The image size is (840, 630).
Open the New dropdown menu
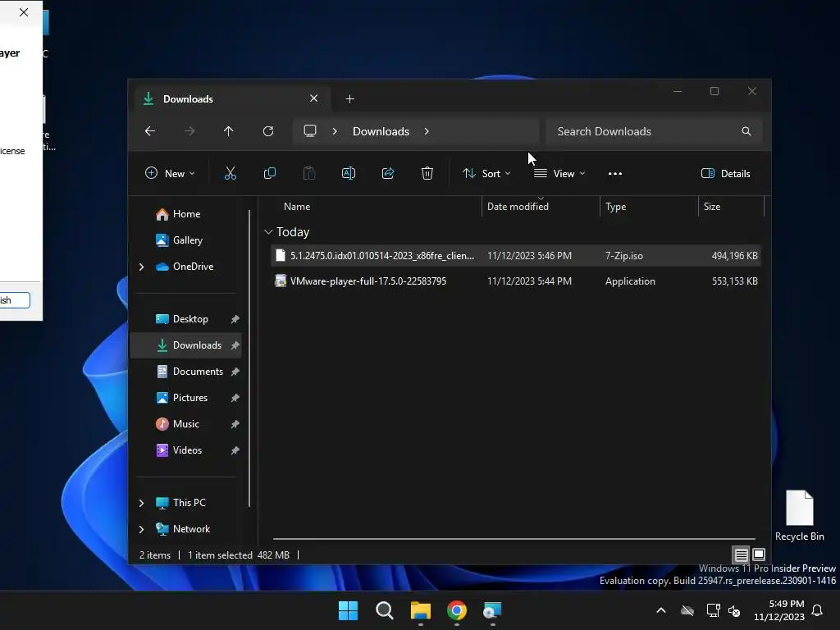[x=170, y=174]
